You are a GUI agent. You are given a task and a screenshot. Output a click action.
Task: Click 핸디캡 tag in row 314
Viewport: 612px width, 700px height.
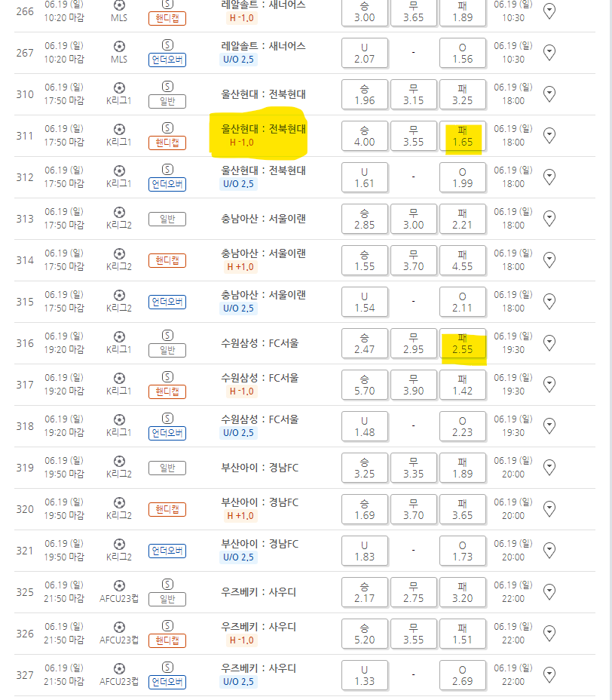pos(167,260)
